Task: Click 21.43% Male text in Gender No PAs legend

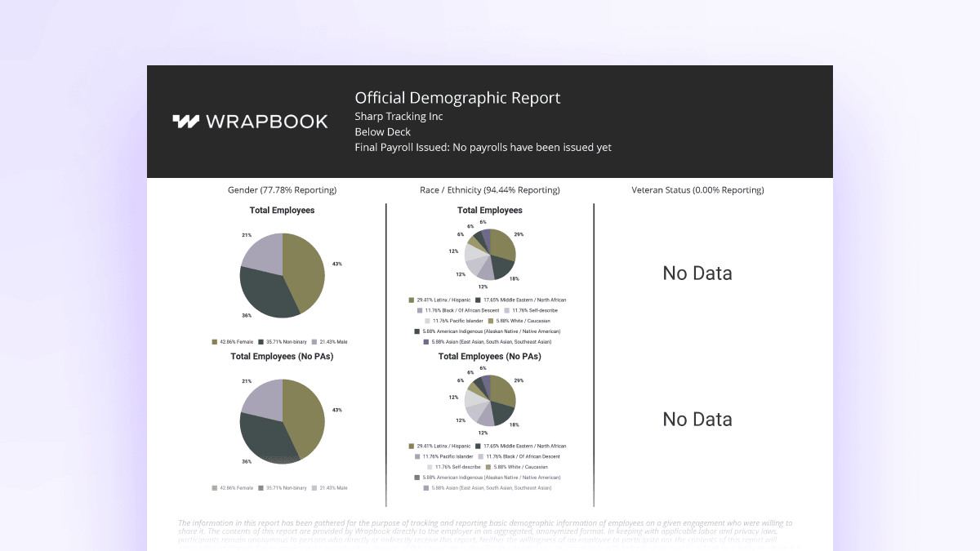Action: pos(335,488)
